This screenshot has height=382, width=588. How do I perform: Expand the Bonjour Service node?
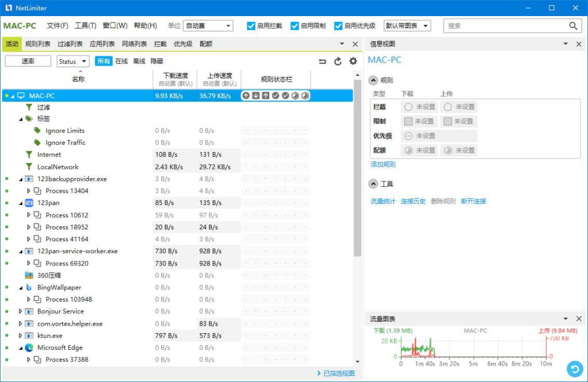click(x=20, y=311)
